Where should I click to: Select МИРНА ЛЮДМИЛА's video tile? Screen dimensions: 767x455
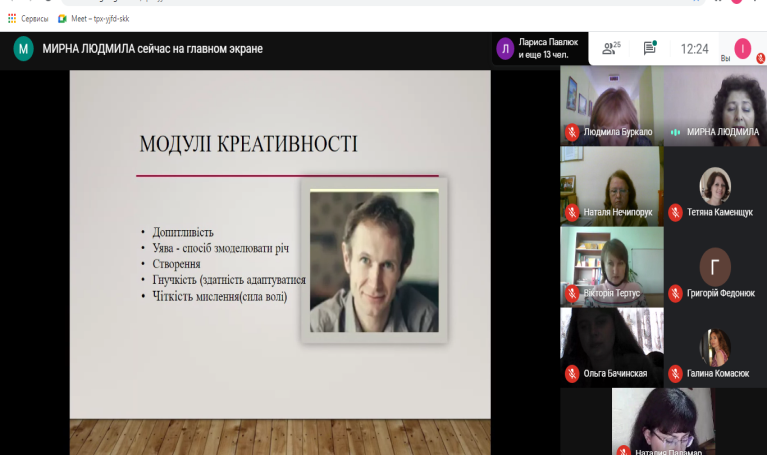click(715, 106)
